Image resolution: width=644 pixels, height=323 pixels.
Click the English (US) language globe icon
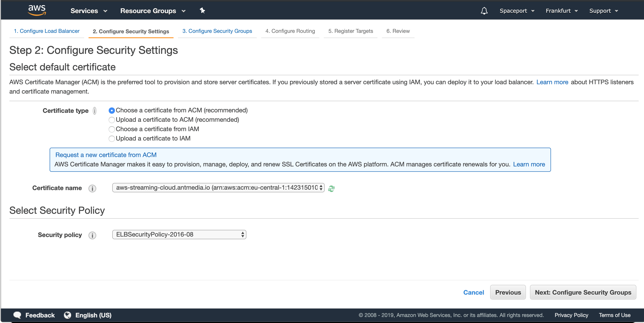[68, 315]
